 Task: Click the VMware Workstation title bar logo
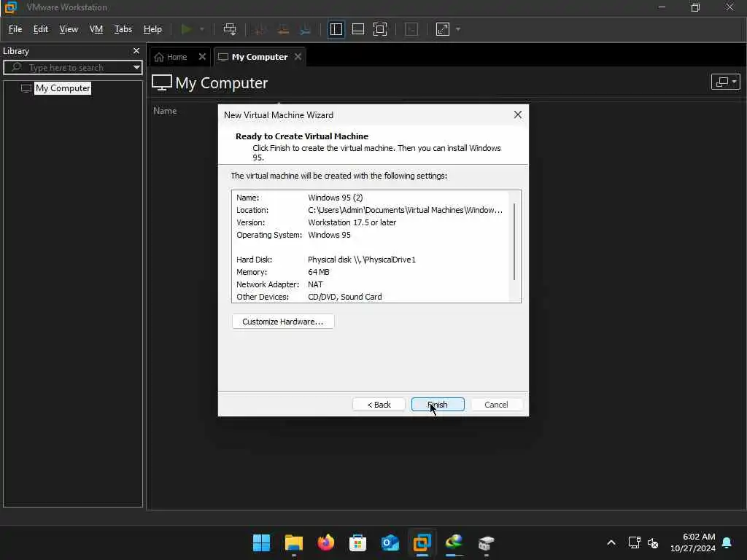[10, 7]
